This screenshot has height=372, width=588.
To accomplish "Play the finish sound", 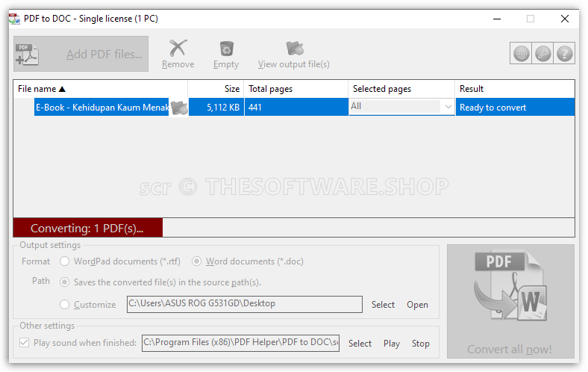I will [x=392, y=344].
